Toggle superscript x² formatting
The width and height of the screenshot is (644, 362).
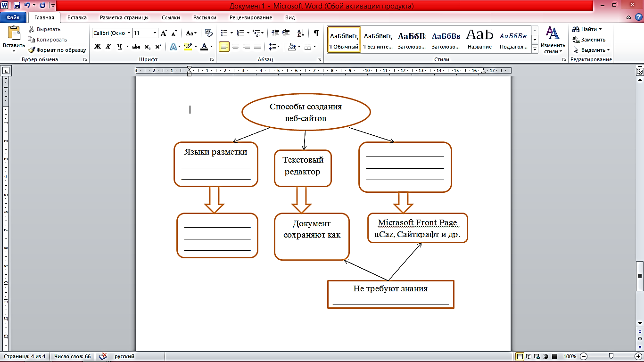click(158, 46)
